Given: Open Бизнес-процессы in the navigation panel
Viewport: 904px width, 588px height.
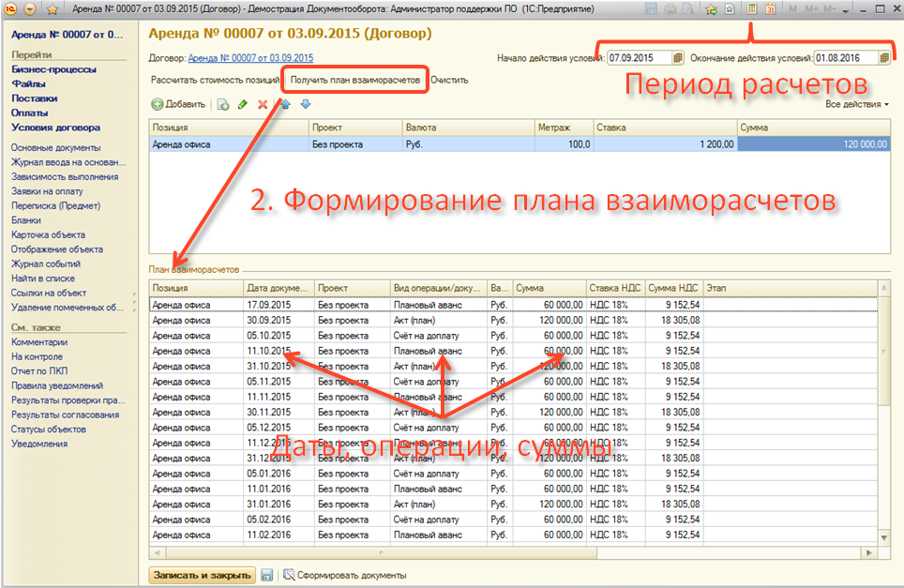Looking at the screenshot, I should (53, 69).
